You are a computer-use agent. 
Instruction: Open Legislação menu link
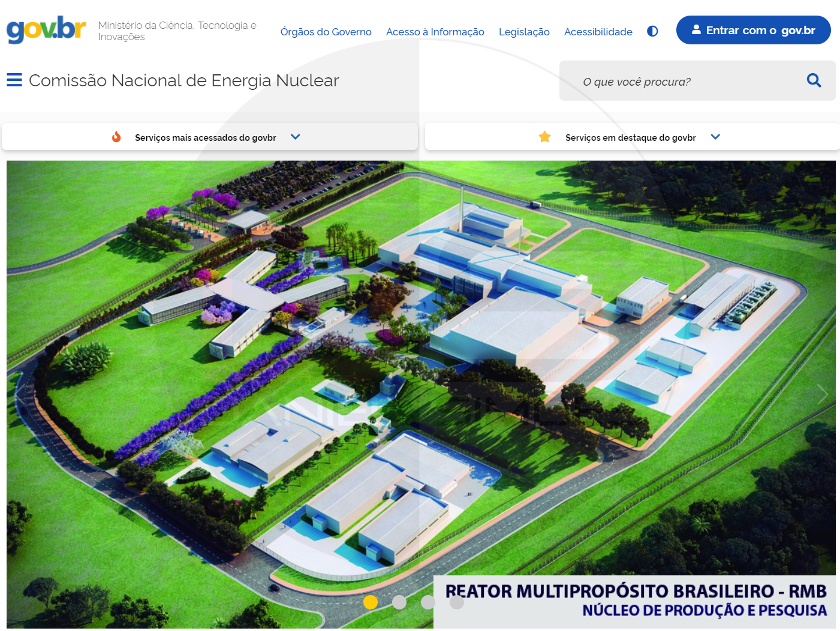[524, 32]
